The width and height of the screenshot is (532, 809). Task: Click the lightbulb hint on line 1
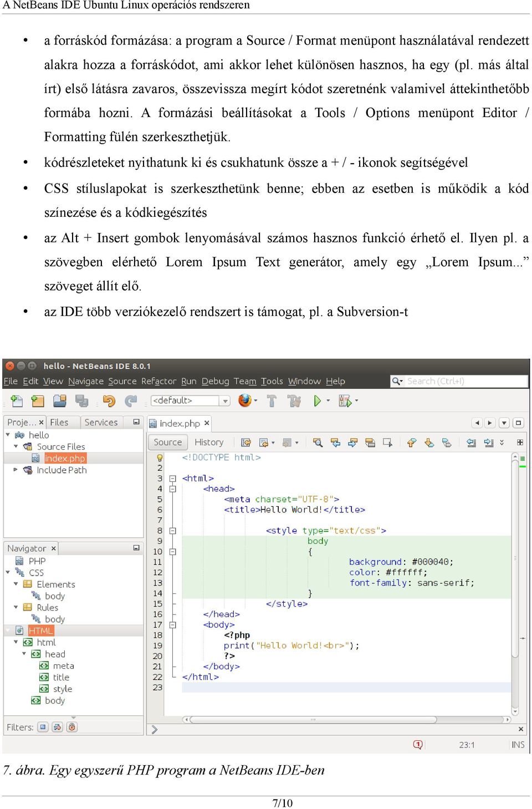coord(160,458)
